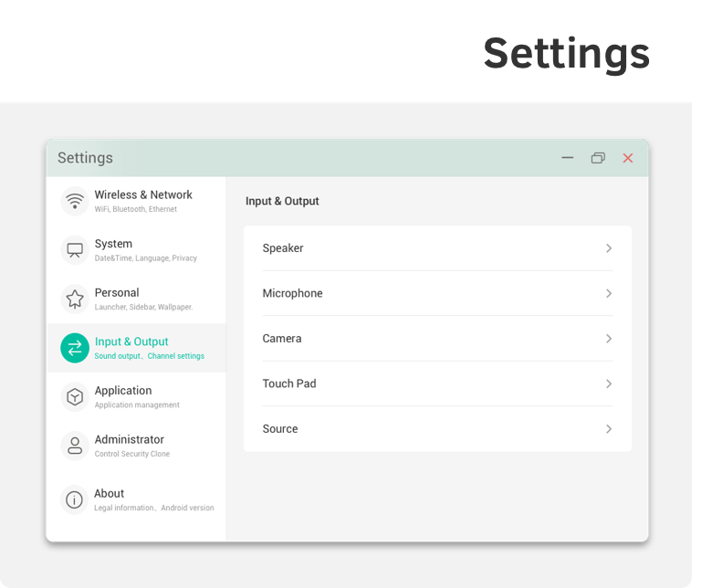Click the Personal star icon
Screen dimensions: 712x588
pos(75,299)
